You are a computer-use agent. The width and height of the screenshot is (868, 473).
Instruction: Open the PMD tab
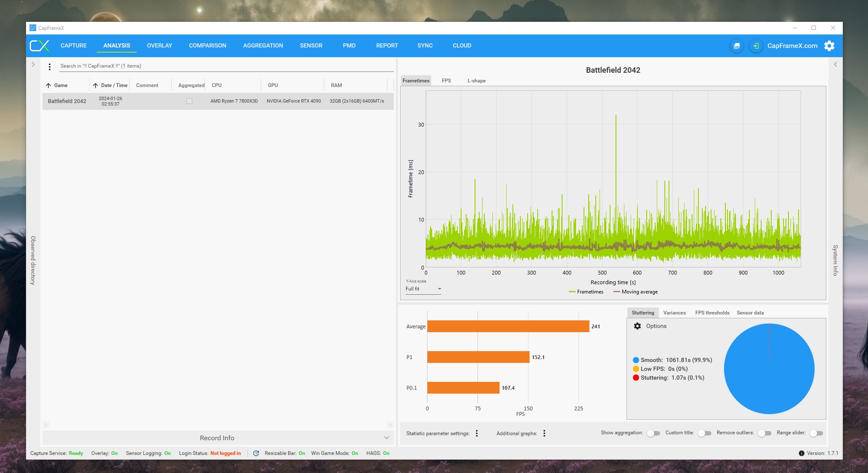click(349, 45)
